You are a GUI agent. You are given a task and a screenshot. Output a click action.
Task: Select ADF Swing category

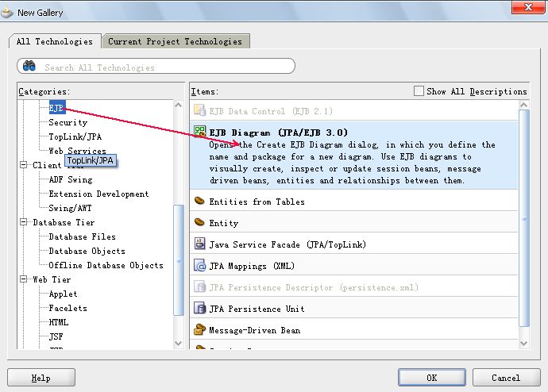71,180
